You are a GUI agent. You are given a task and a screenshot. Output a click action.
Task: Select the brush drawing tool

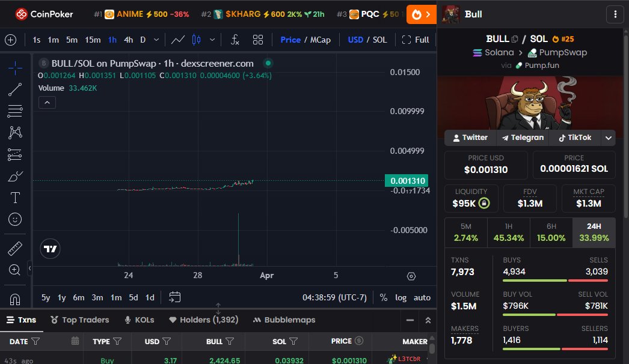pos(15,176)
